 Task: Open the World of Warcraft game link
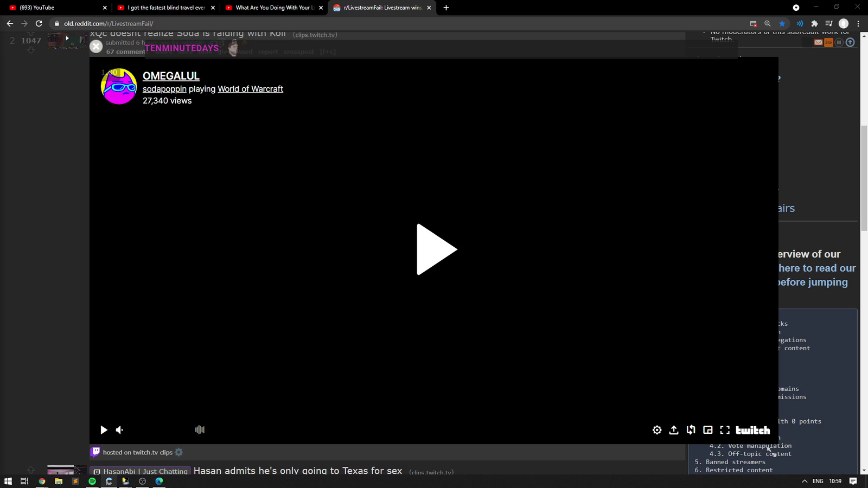250,89
